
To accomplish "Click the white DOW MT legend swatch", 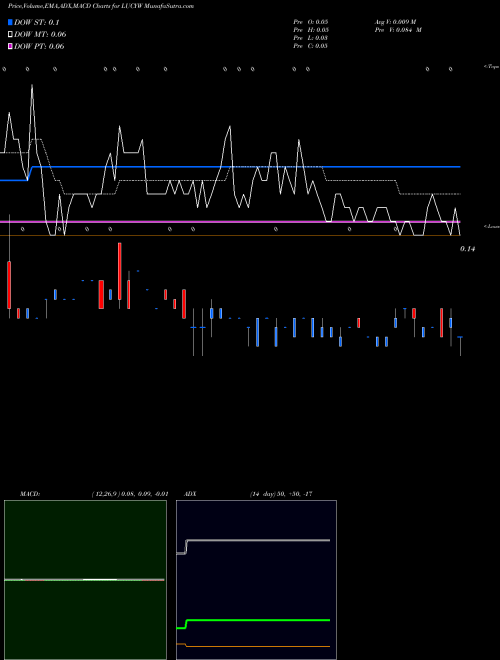I will pyautogui.click(x=10, y=34).
